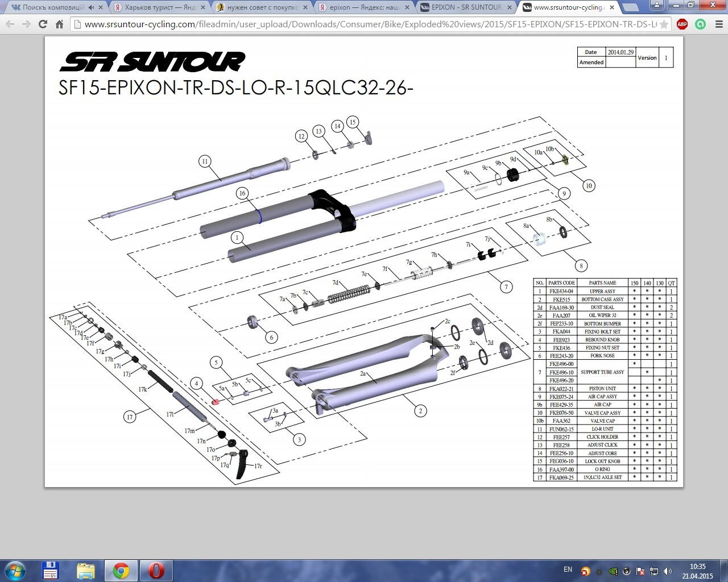
Task: Click the browser Back arrow
Action: click(10, 24)
